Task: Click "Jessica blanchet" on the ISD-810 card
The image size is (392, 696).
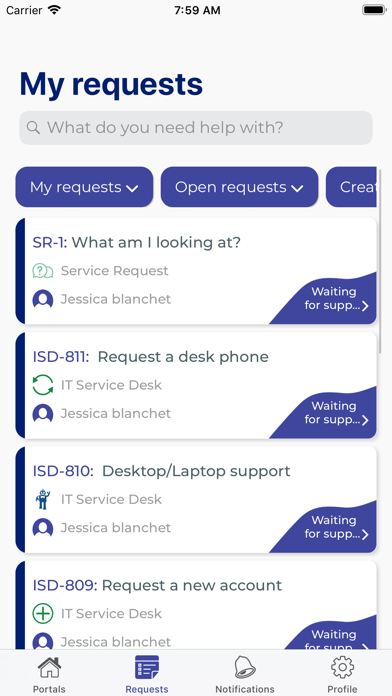Action: [116, 527]
